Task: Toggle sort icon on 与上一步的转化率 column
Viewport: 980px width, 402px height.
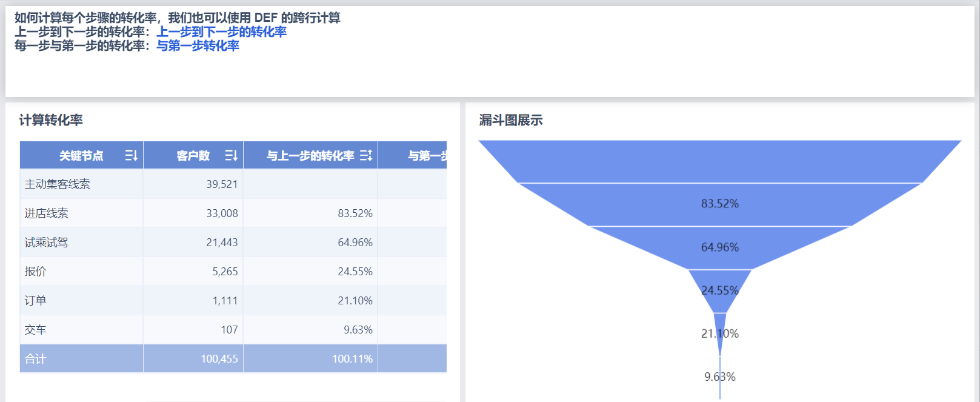Action: 365,156
